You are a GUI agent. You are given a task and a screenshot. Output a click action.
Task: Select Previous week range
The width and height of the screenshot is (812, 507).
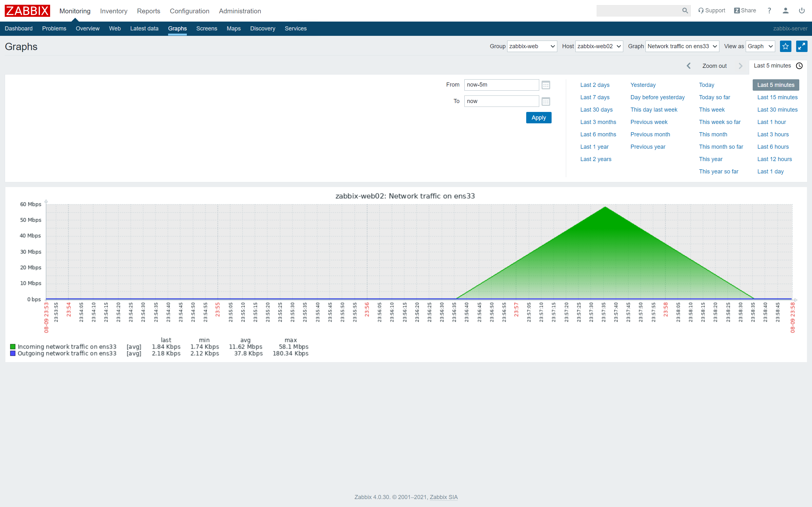click(649, 122)
